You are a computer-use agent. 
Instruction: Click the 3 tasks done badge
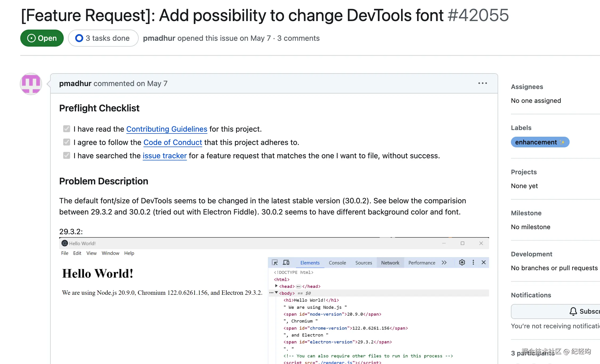click(103, 38)
